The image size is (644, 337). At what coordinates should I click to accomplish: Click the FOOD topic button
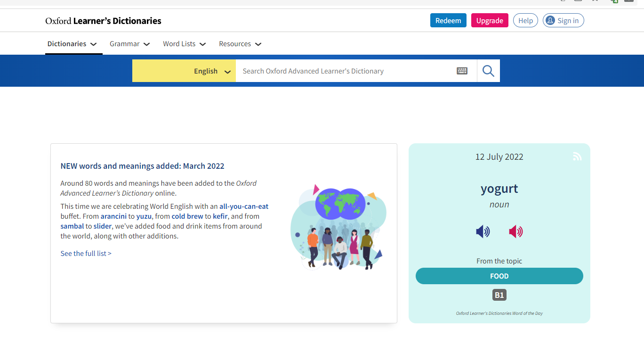click(499, 276)
